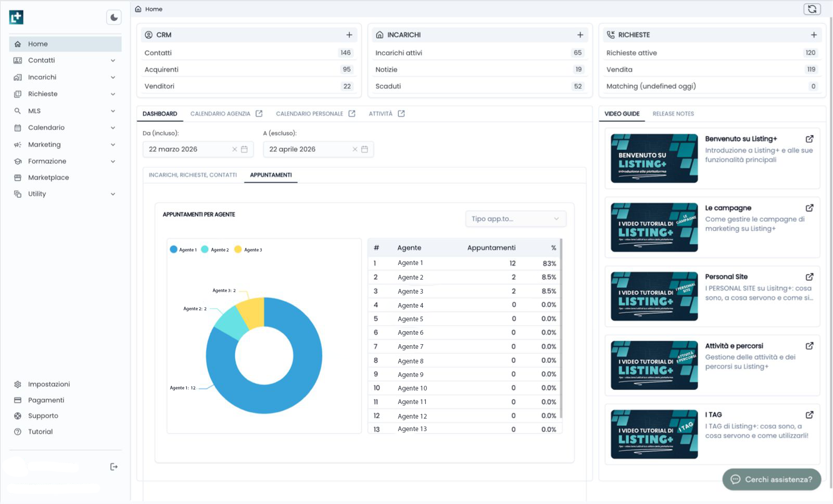The width and height of the screenshot is (833, 504).
Task: Click the Cerchi assistenza? chat button
Action: point(772,480)
